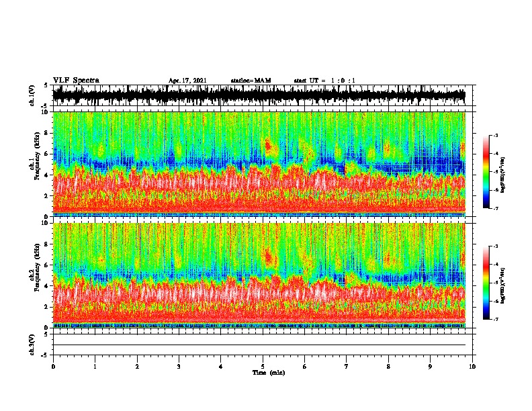The image size is (532, 411).
Task: Click time axis tick label "3"
Action: (179, 367)
